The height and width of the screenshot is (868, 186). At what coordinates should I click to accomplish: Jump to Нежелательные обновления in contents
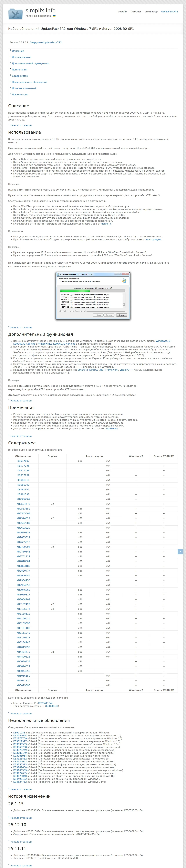30,82
